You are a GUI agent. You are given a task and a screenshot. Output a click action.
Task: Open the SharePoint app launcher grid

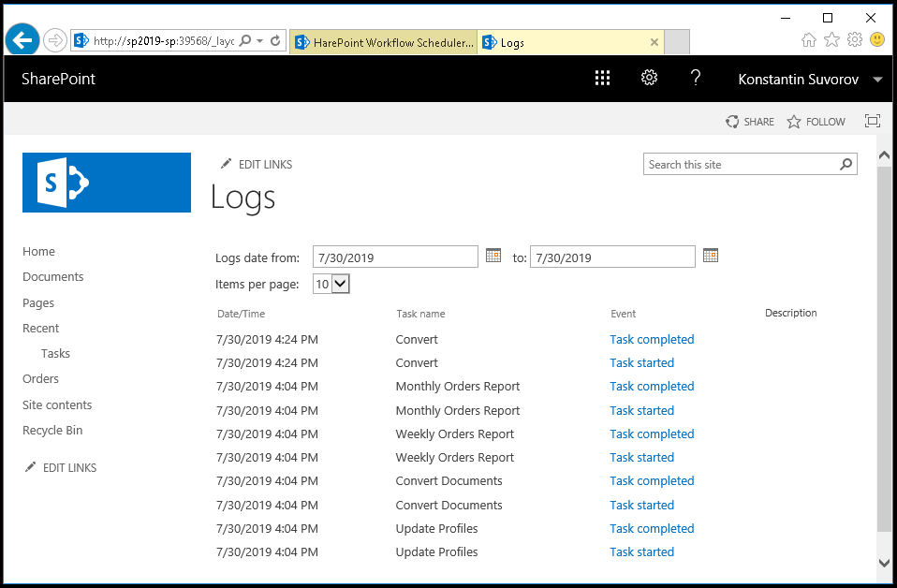pyautogui.click(x=602, y=79)
